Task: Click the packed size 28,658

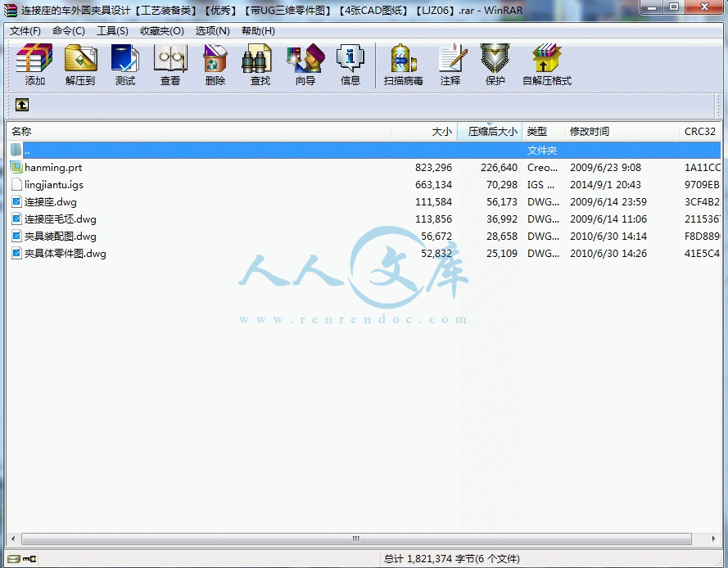Action: 502,237
